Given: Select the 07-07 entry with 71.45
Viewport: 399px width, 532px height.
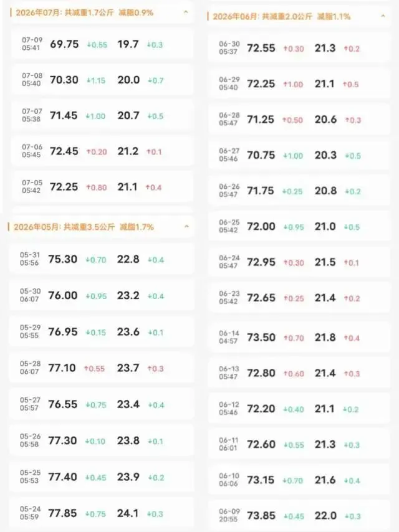Looking at the screenshot, I should 102,115.
